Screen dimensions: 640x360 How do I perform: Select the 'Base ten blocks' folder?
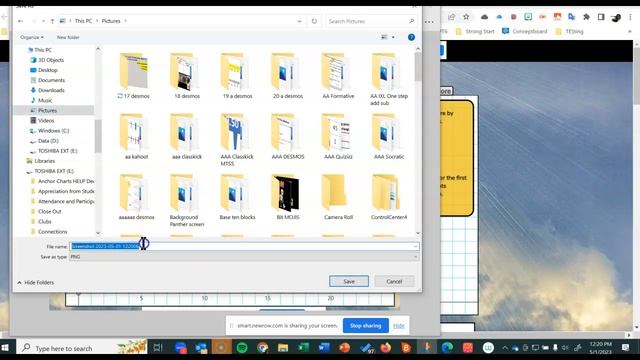[237, 198]
